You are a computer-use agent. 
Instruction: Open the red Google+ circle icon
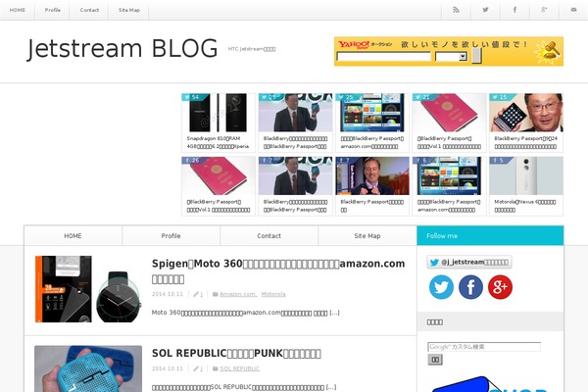(x=500, y=287)
